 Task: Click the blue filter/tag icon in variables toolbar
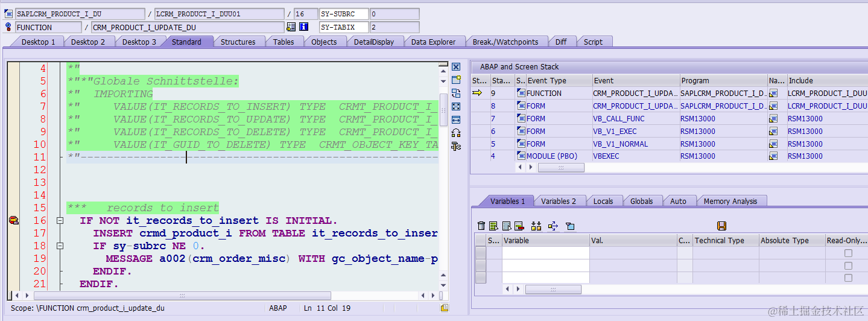click(x=570, y=226)
